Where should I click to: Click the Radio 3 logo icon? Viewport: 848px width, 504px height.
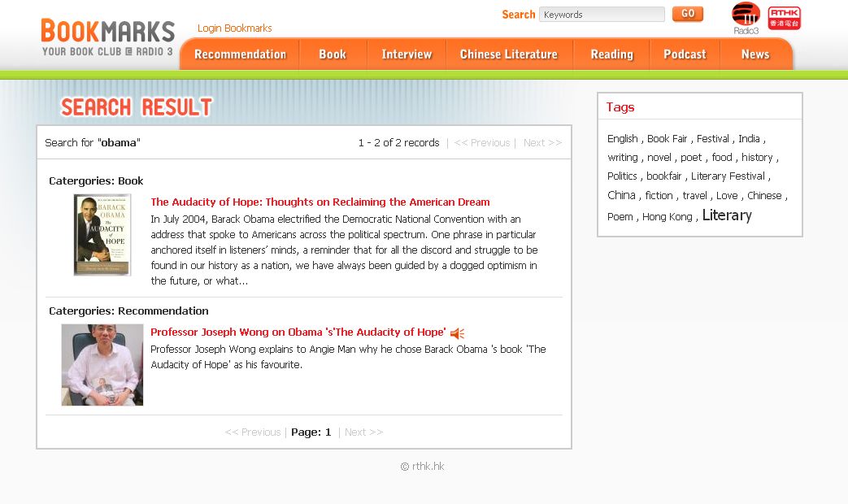[746, 19]
